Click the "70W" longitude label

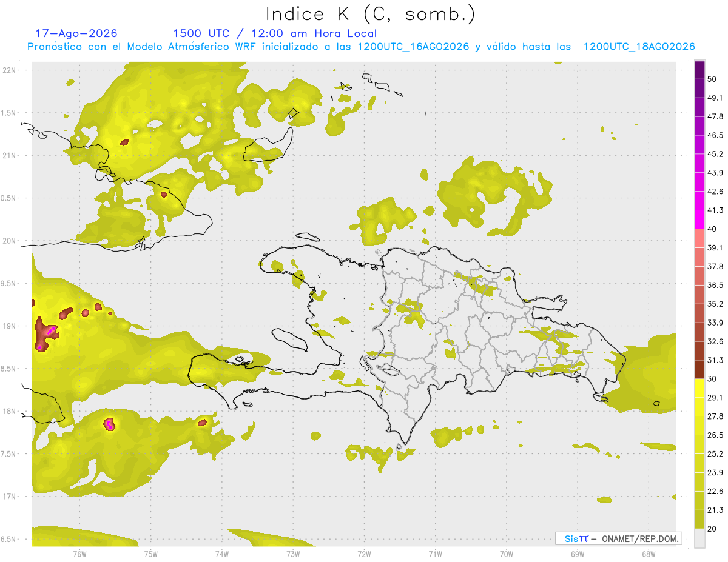pyautogui.click(x=507, y=554)
